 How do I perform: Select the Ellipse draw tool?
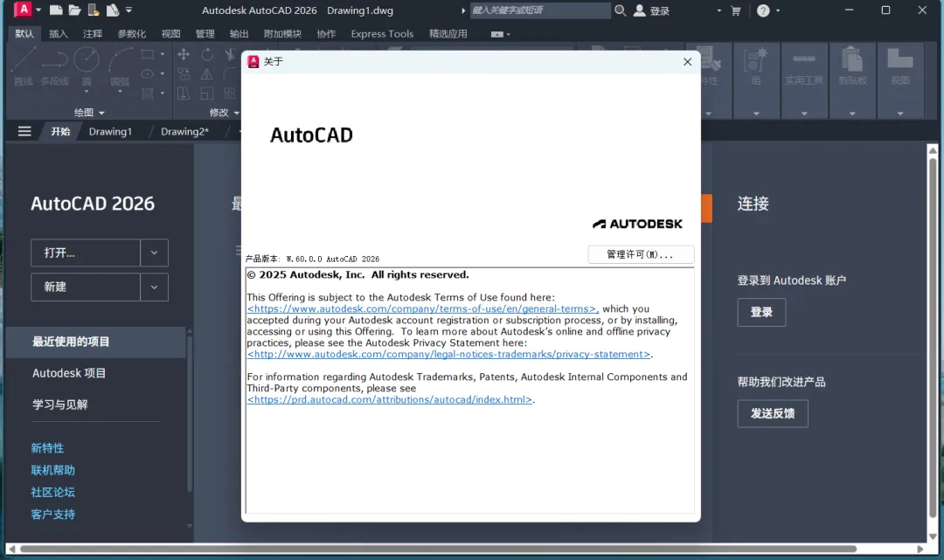pos(148,73)
